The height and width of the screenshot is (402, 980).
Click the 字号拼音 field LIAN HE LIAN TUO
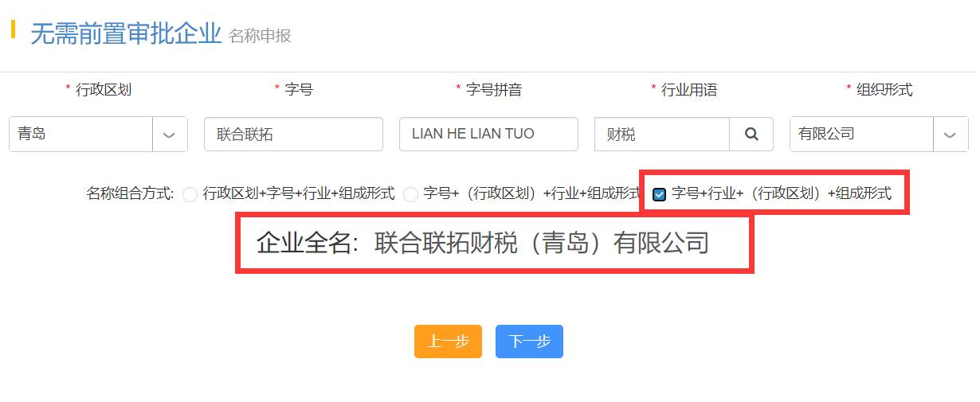coord(488,135)
